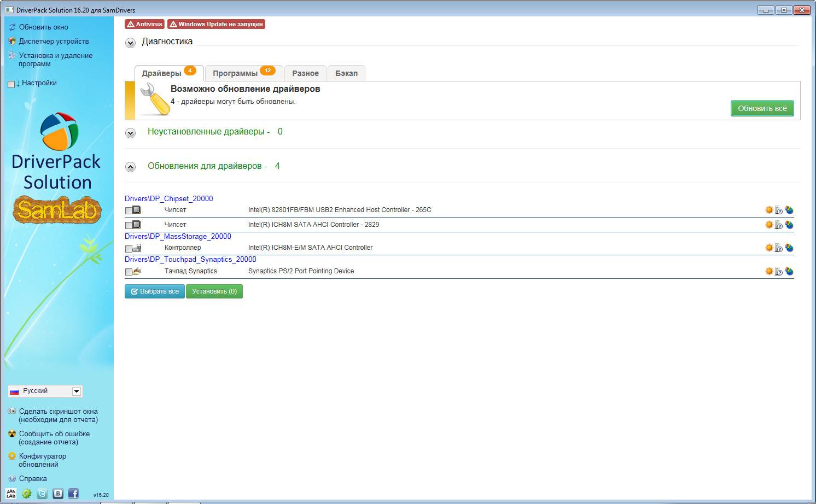The height and width of the screenshot is (504, 816).
Task: Open the VK (B) social icon
Action: tap(58, 494)
